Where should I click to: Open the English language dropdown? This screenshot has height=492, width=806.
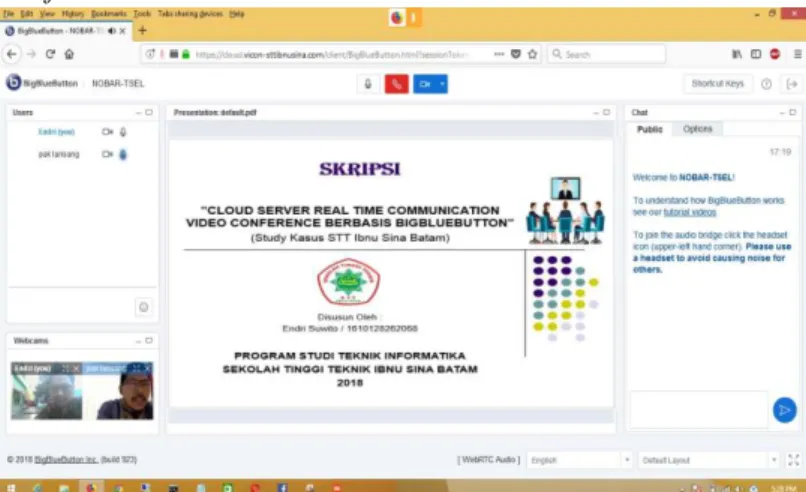pyautogui.click(x=580, y=460)
